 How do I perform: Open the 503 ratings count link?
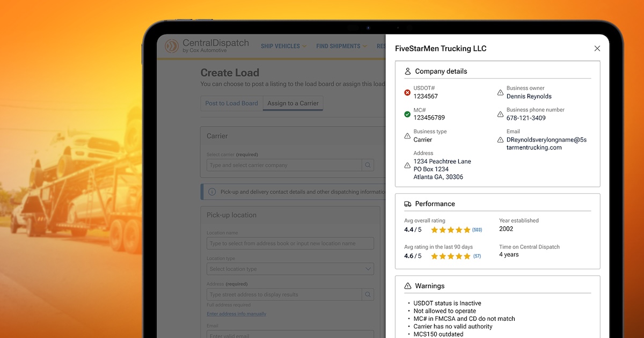pyautogui.click(x=477, y=229)
